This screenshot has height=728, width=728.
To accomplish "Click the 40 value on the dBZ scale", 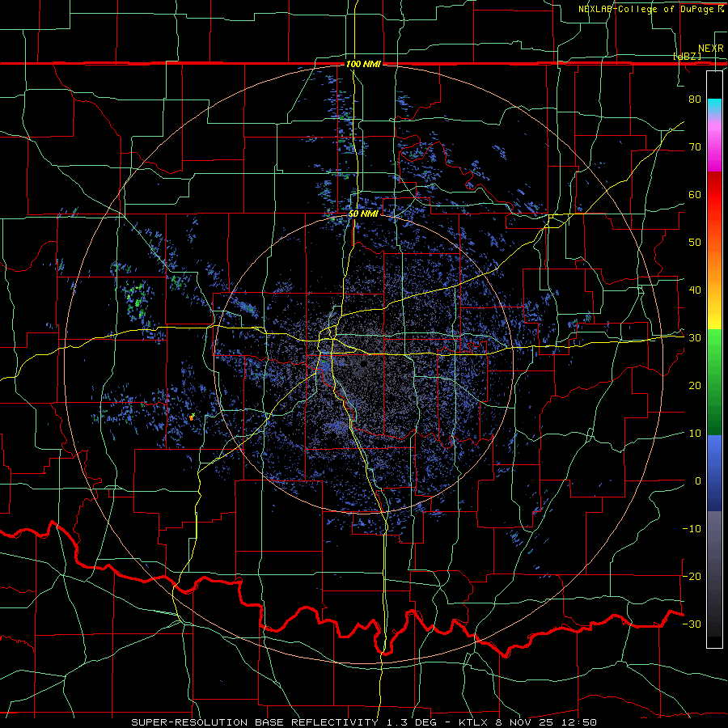I will 695,290.
